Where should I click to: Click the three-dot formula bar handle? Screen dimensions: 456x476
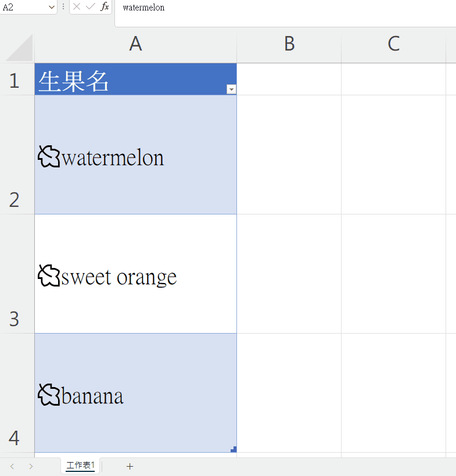pyautogui.click(x=63, y=6)
